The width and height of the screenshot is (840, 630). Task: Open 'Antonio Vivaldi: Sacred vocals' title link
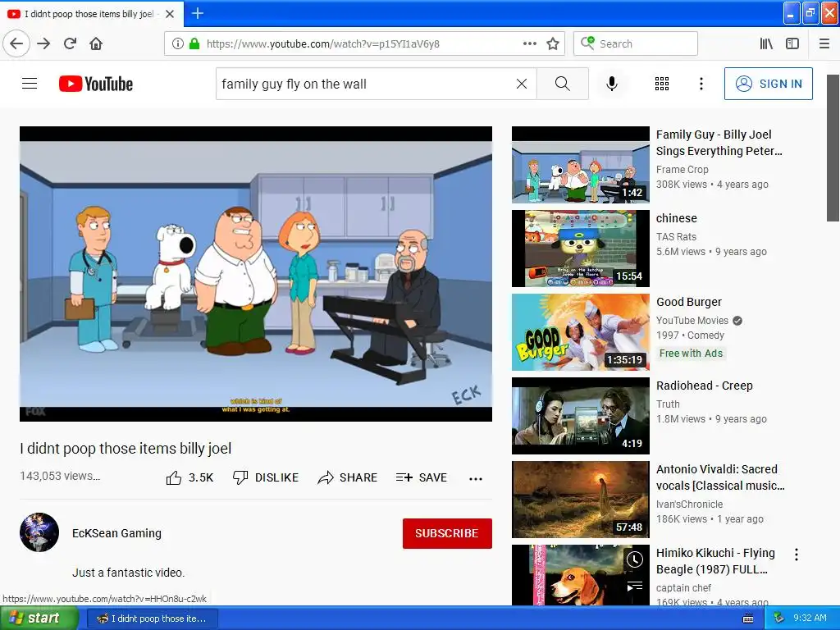[720, 477]
